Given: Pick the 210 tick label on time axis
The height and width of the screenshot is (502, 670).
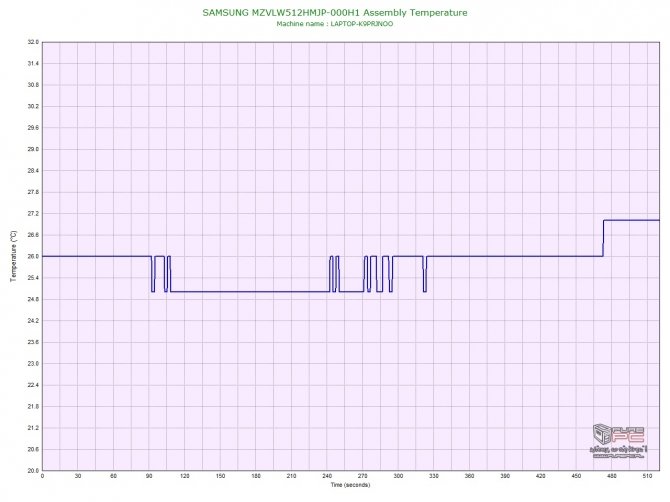Looking at the screenshot, I should (x=291, y=476).
